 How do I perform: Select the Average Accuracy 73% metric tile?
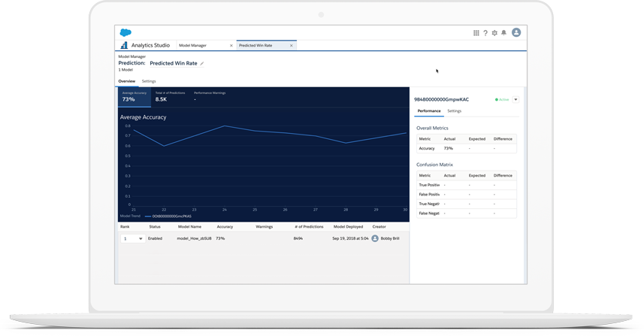(135, 97)
